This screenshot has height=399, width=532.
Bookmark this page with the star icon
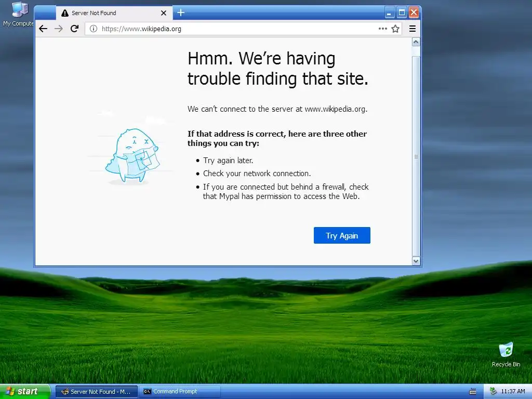click(x=395, y=29)
